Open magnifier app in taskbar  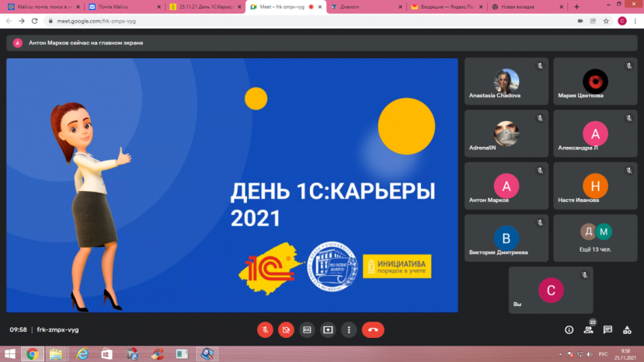click(207, 353)
